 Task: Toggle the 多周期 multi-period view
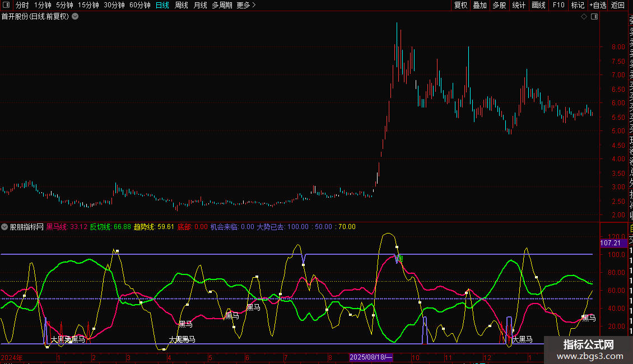click(222, 6)
